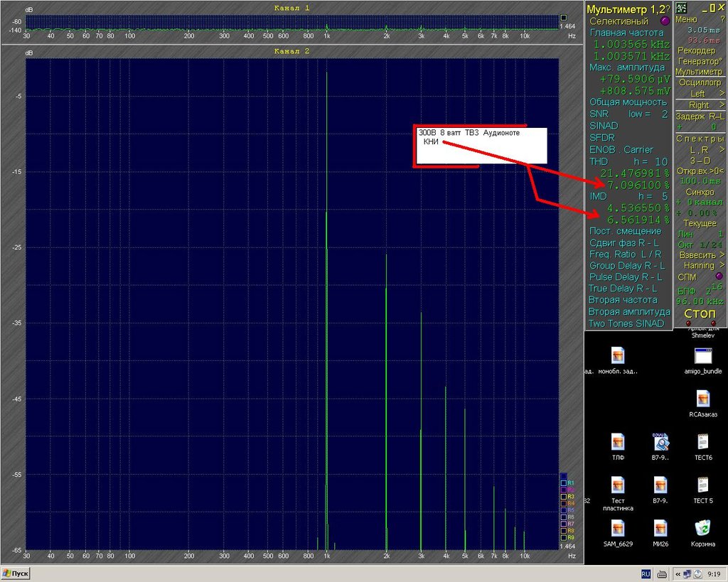Image resolution: width=728 pixels, height=582 pixels.
Task: Open the монобл. зад.. desktop file icon
Action: (x=618, y=360)
